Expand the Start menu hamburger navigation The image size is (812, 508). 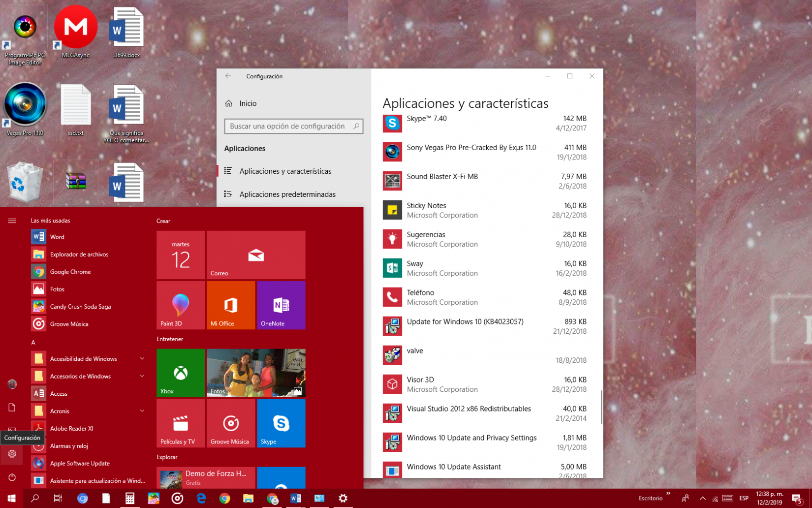[12, 221]
